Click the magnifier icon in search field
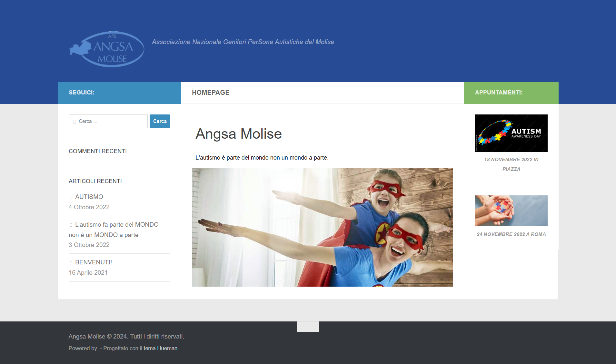The height and width of the screenshot is (364, 616). tap(74, 121)
